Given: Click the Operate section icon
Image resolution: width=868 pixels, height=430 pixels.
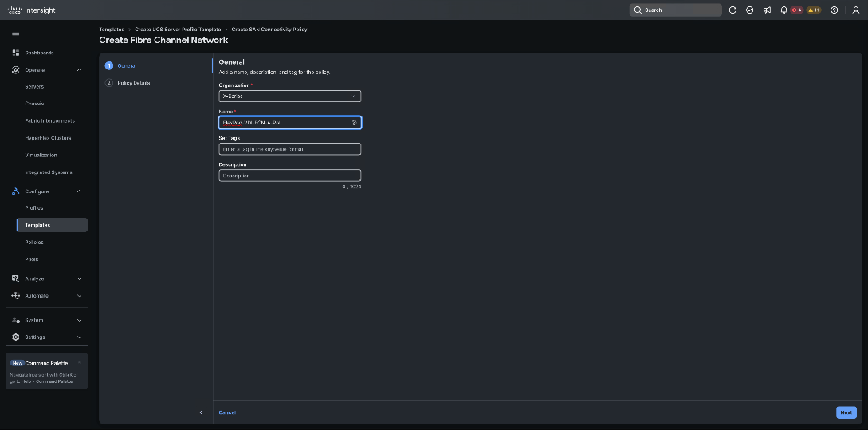Looking at the screenshot, I should (15, 70).
